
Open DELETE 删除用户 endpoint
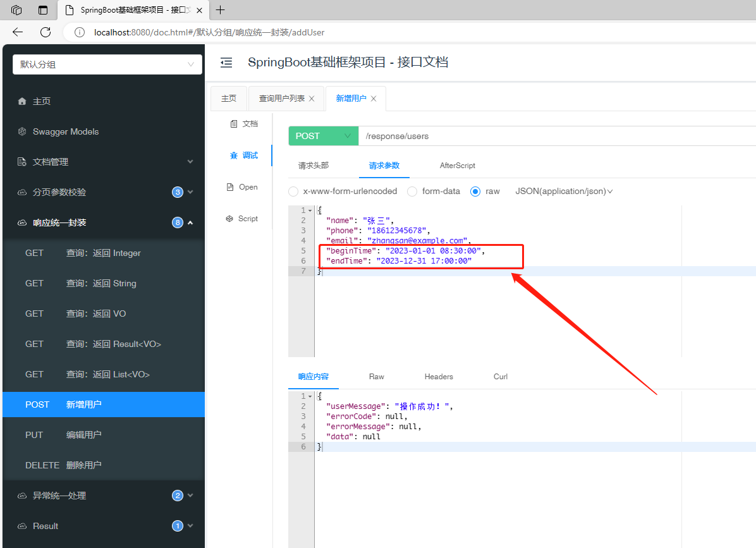(x=104, y=465)
